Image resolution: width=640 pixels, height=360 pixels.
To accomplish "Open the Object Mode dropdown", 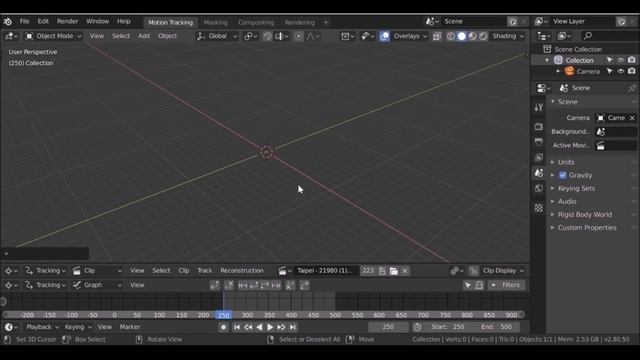I will 53,36.
